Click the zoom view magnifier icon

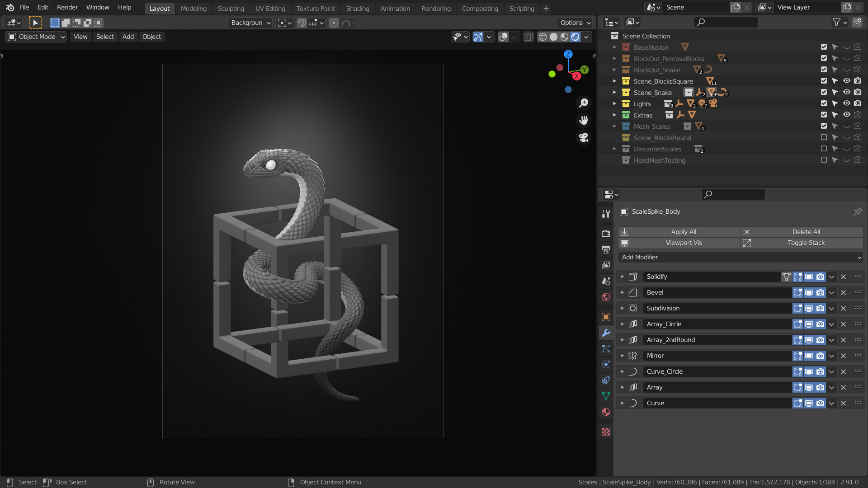[584, 103]
